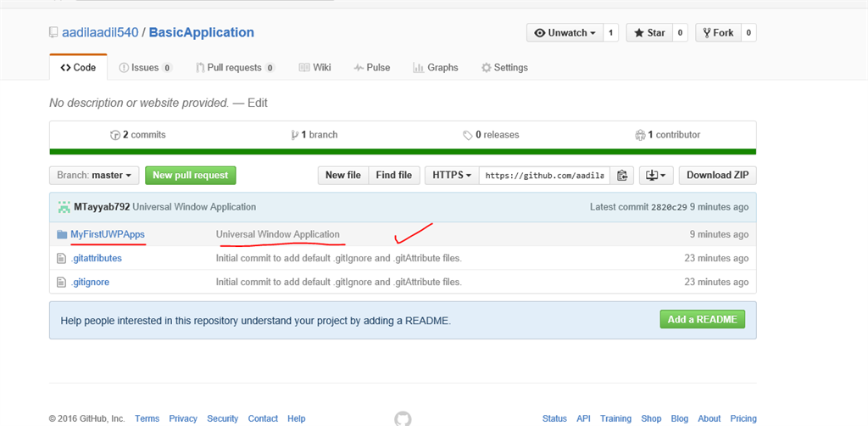Click the MyFirstUWPApps folder icon
The height and width of the screenshot is (426, 868).
click(x=61, y=234)
